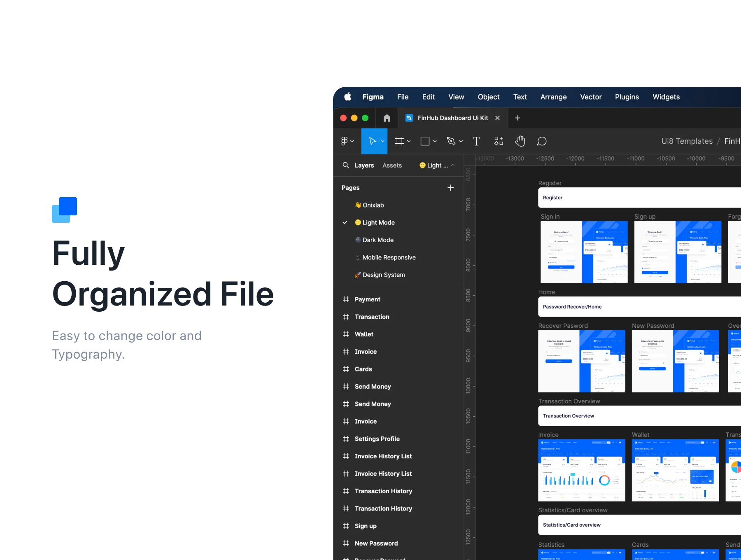
Task: Click the Ui8 Templates breadcrumb
Action: [x=687, y=141]
